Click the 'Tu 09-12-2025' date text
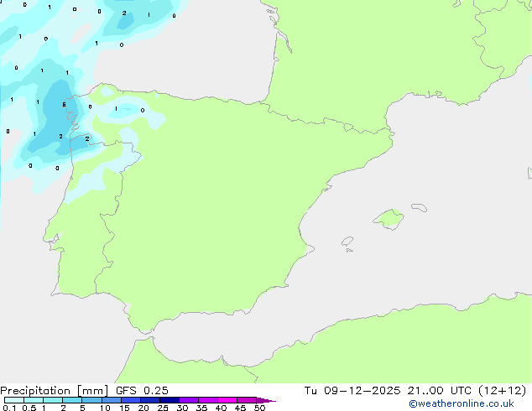Screen dimensions: 532x411 coord(352,391)
